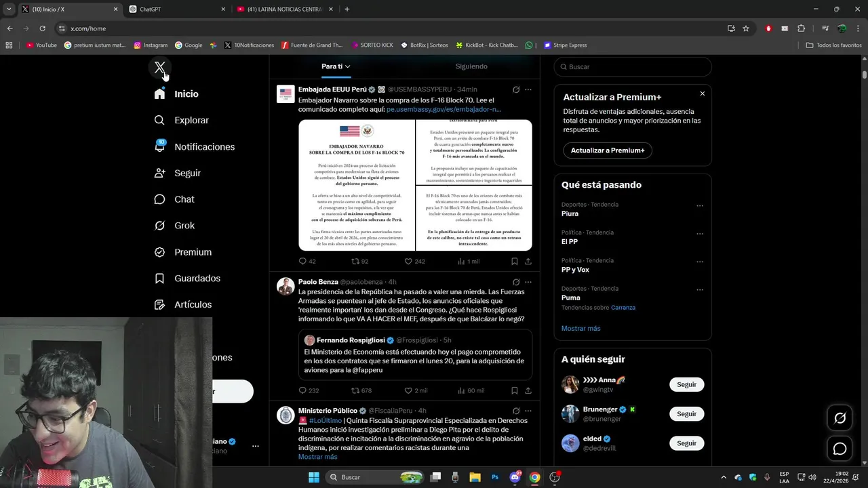Click the X logo in sidebar

159,68
